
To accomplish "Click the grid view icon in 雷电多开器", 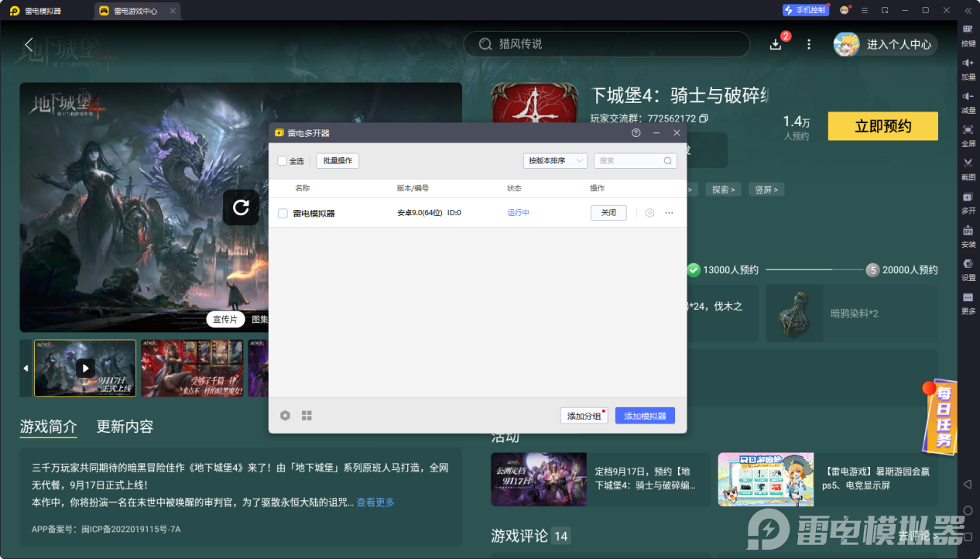I will (307, 416).
